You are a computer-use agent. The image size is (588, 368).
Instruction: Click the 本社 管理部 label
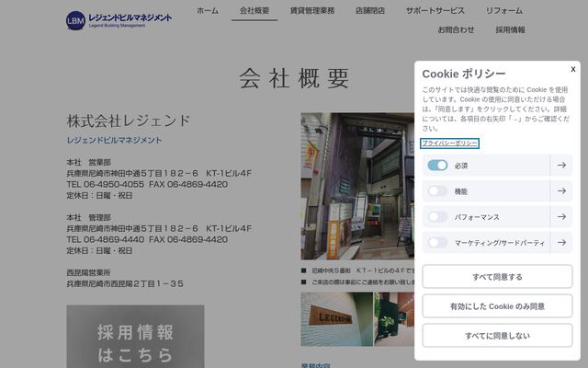88,217
